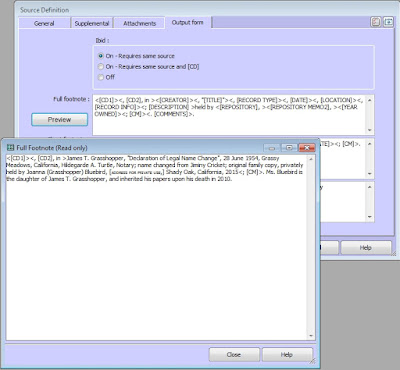
Task: Click inside the read-only footnote preview text
Action: (x=156, y=247)
